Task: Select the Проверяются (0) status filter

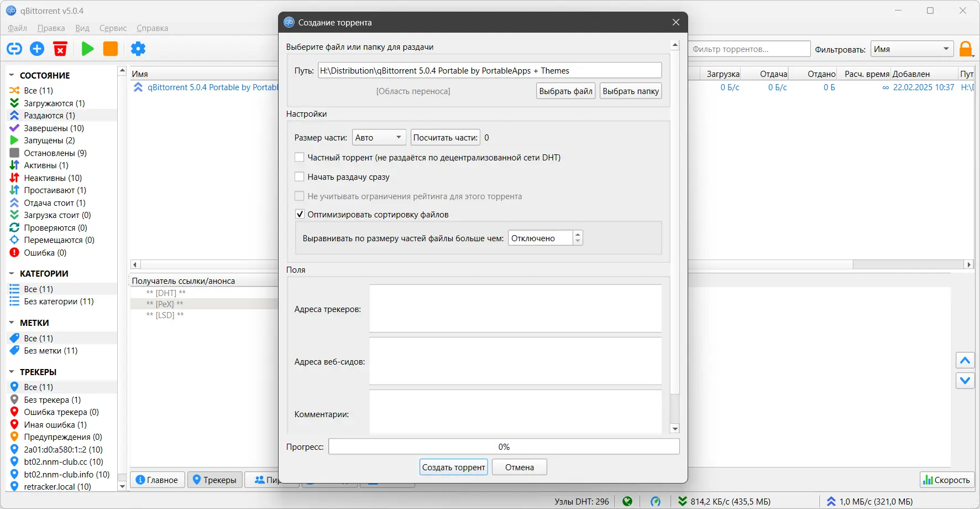Action: (x=55, y=227)
